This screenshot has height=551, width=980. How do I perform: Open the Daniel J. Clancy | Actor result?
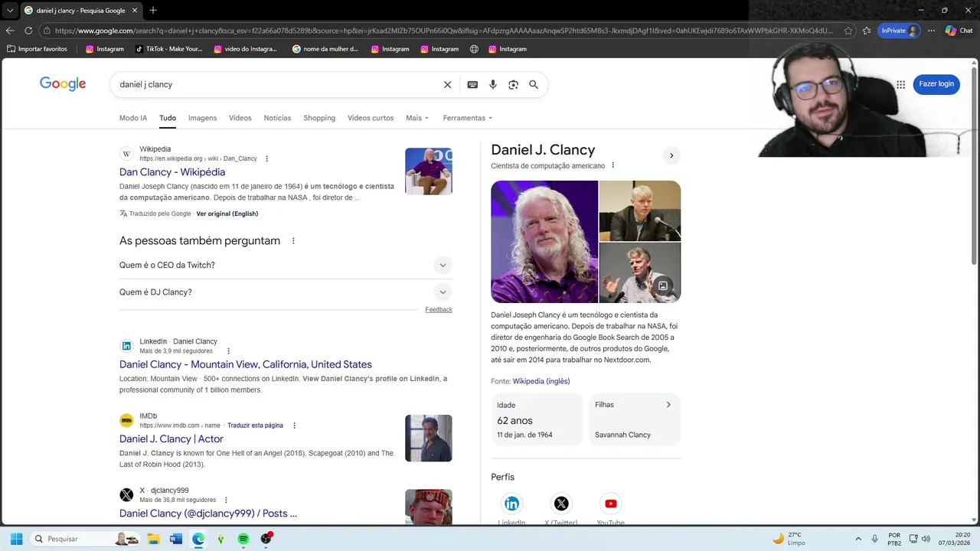171,439
